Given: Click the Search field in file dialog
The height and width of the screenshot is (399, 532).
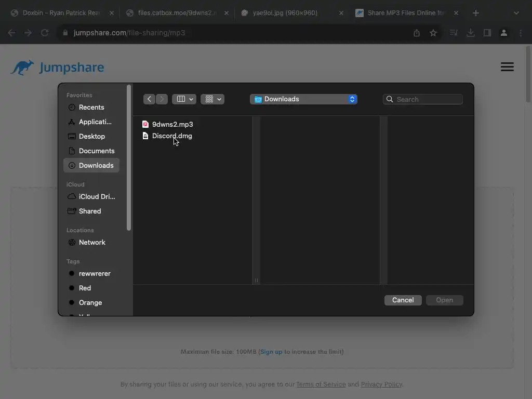Looking at the screenshot, I should coord(423,99).
